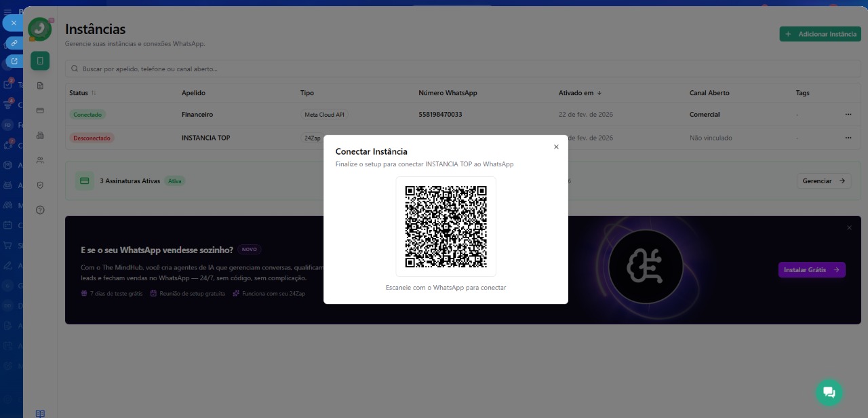Viewport: 868px width, 418px height.
Task: Click Instalar Grátis on MindHub banner
Action: click(x=811, y=269)
